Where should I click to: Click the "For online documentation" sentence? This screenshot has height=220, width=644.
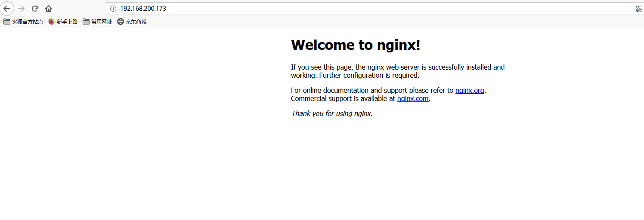372,90
